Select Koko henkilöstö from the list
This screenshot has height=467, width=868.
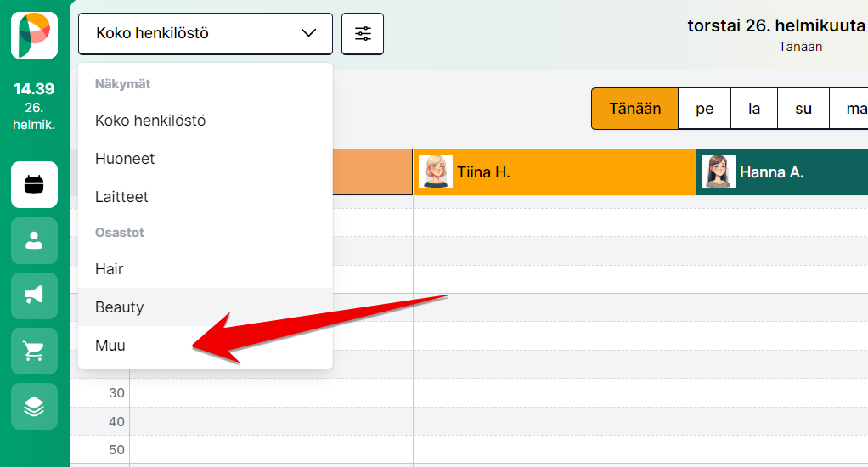150,121
